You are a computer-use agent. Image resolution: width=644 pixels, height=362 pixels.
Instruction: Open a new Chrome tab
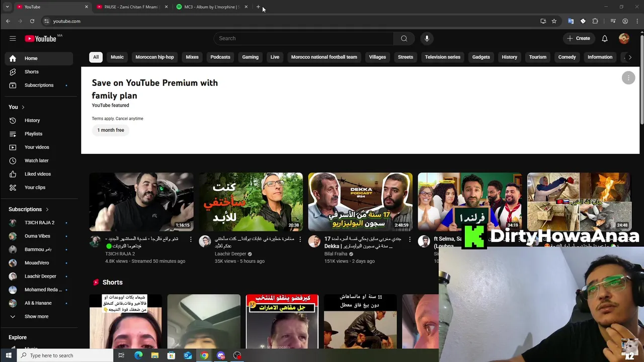[258, 7]
